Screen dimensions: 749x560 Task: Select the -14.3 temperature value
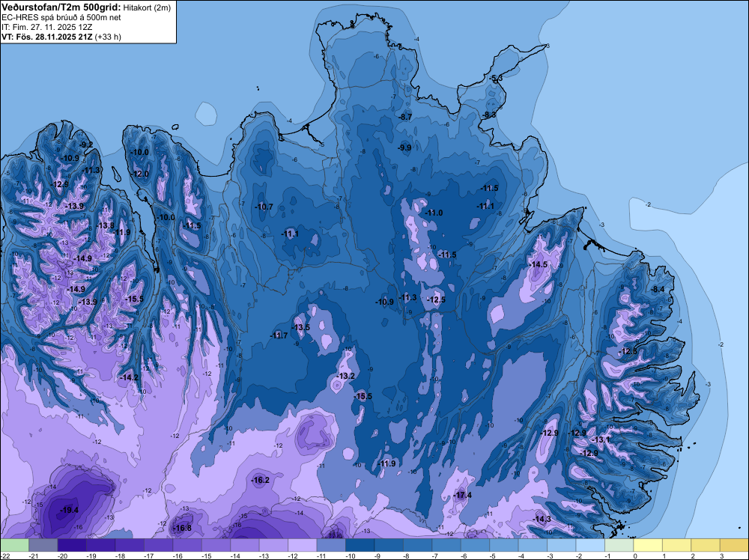[x=542, y=519]
